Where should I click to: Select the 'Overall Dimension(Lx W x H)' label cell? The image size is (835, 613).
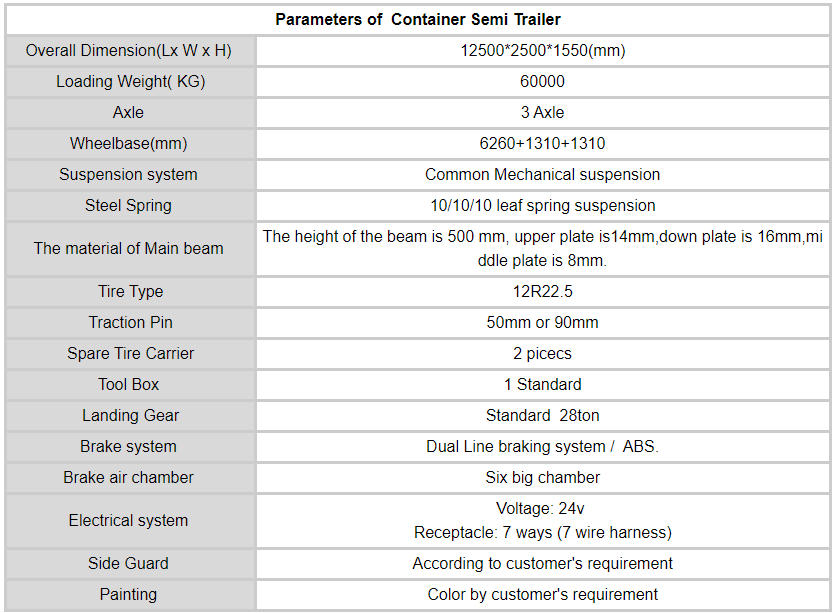coord(129,50)
